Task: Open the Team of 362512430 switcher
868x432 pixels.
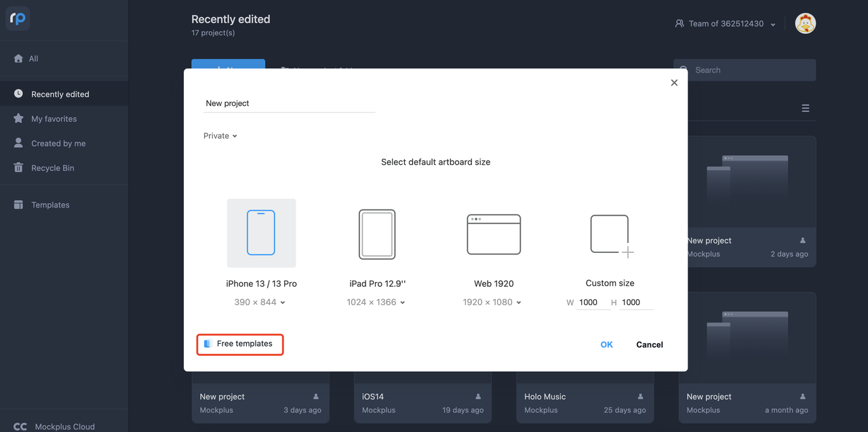Action: (x=726, y=24)
